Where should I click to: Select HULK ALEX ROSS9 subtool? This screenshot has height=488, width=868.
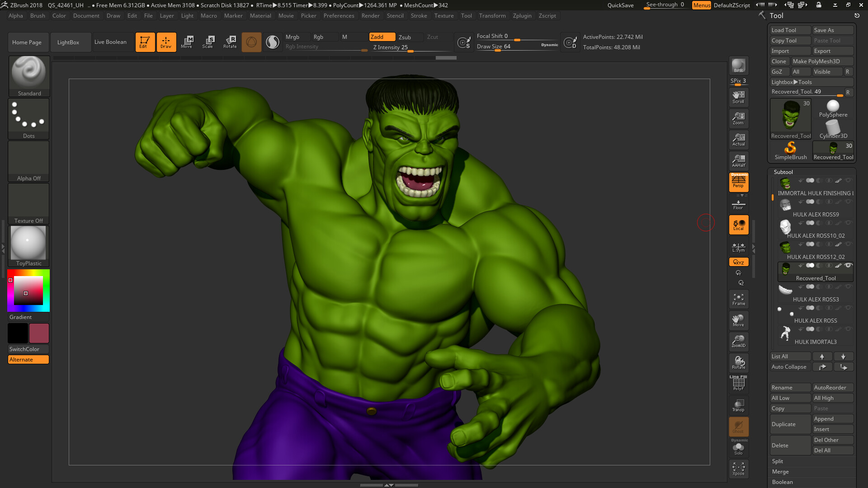(x=816, y=214)
